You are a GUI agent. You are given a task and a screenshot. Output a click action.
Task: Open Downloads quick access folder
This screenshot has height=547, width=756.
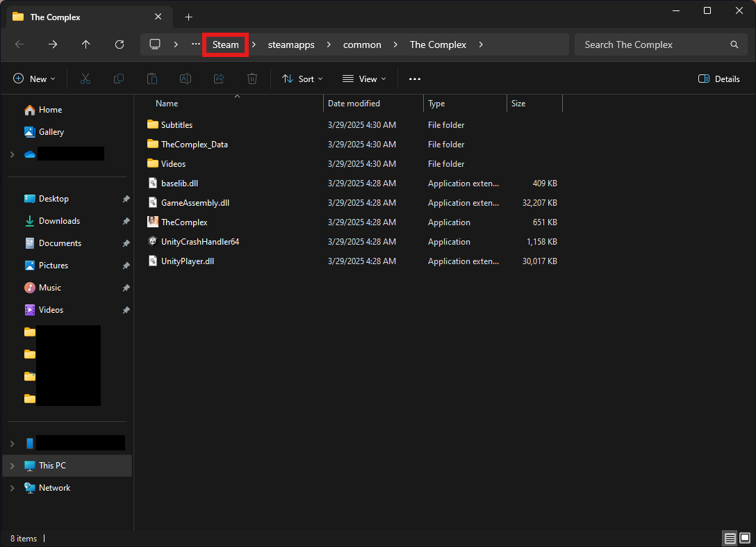pyautogui.click(x=52, y=221)
